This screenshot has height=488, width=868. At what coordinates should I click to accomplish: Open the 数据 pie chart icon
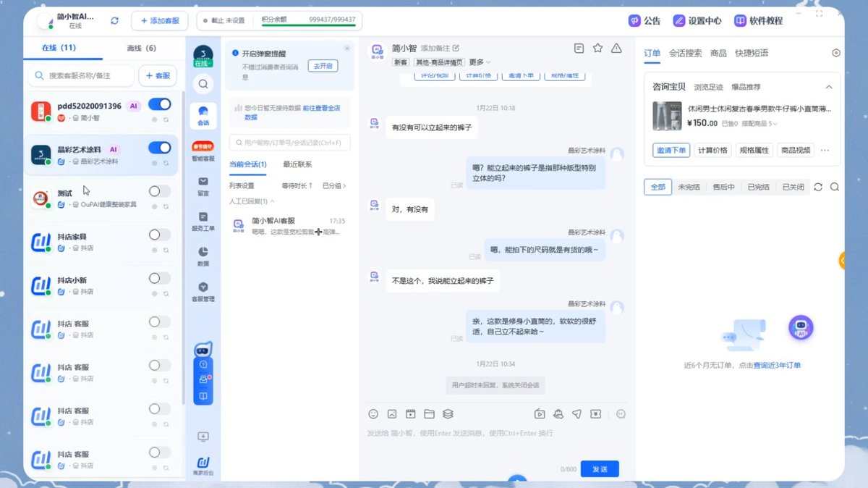[x=203, y=256]
